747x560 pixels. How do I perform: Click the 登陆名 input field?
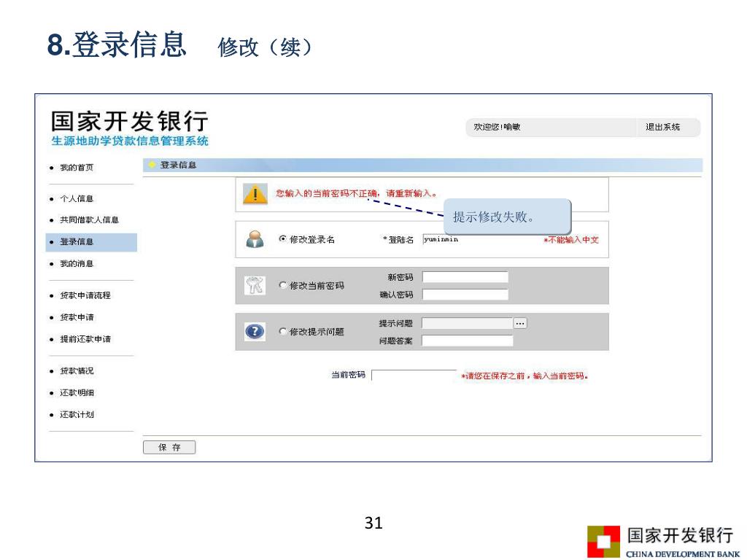(x=465, y=239)
